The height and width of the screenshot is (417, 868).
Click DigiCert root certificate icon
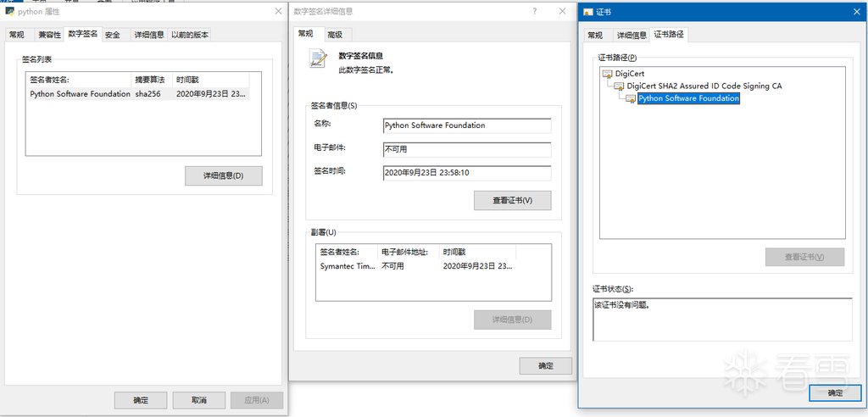(x=607, y=74)
